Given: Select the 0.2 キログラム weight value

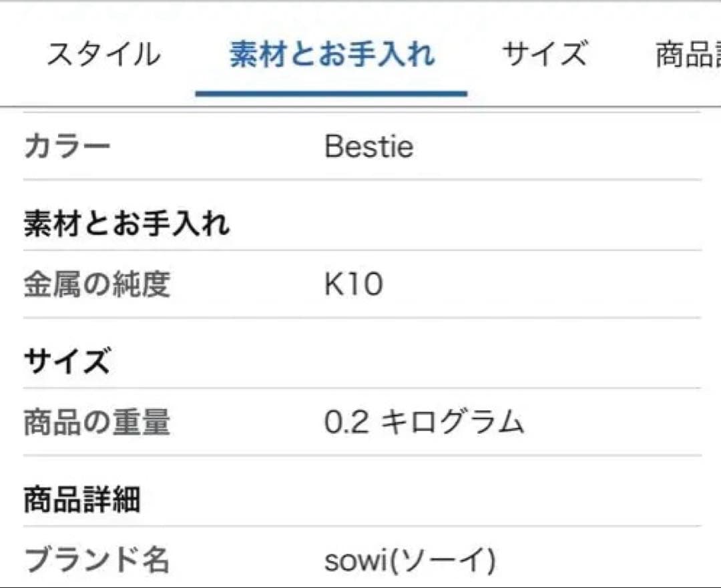Looking at the screenshot, I should (x=423, y=420).
